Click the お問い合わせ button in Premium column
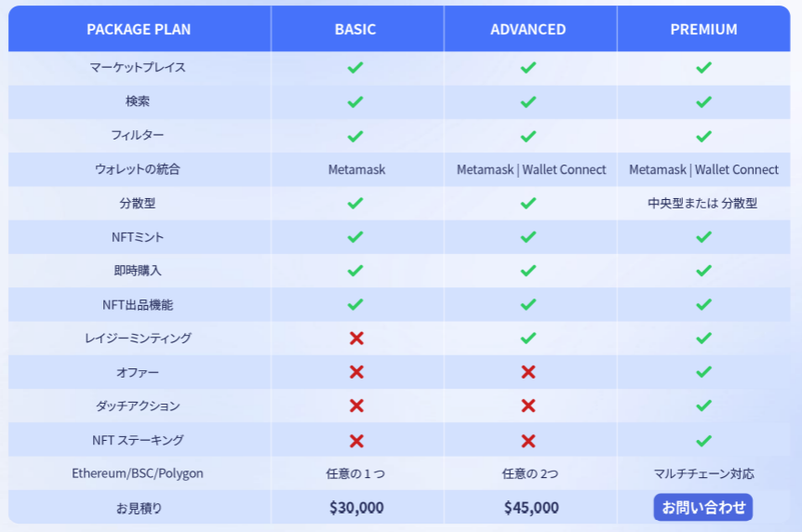802x532 pixels. (702, 507)
